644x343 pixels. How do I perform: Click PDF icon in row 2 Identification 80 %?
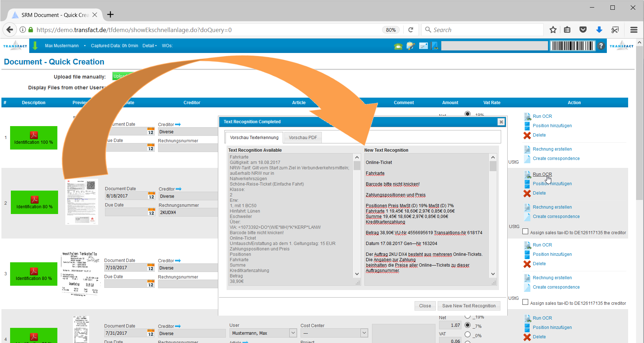click(x=35, y=200)
